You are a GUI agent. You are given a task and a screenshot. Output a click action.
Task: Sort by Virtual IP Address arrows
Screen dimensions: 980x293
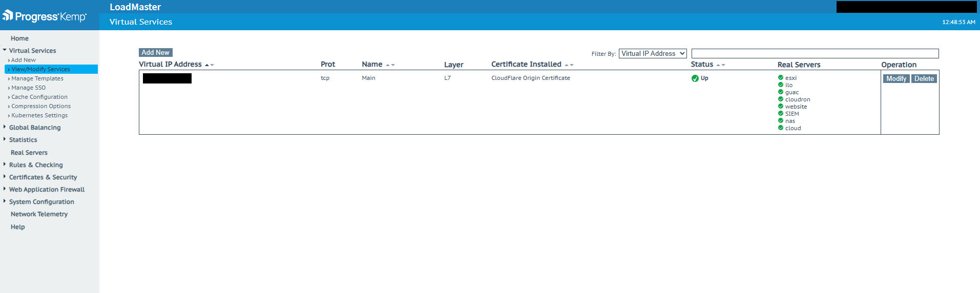point(209,65)
